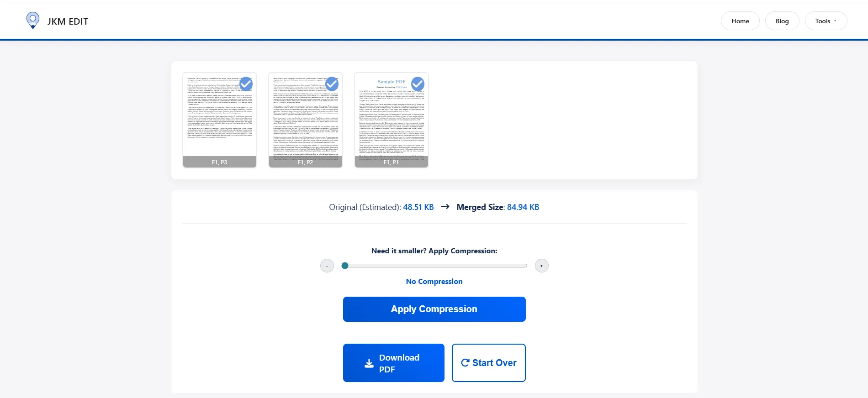
Task: Click the download arrow icon
Action: [x=369, y=363]
